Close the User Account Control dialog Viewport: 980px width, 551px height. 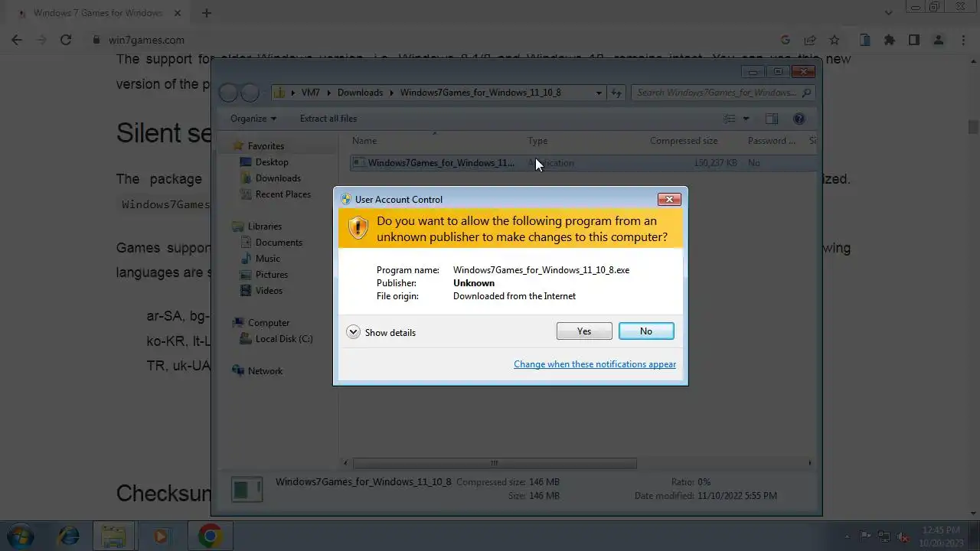click(x=669, y=199)
